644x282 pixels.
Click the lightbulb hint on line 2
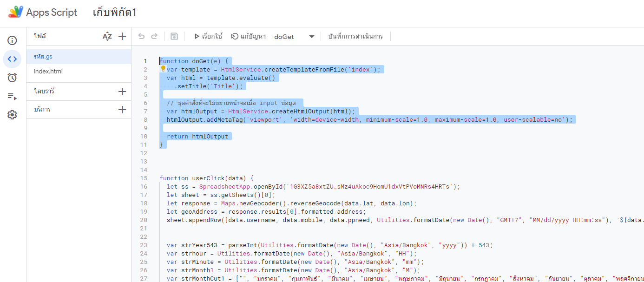(163, 69)
